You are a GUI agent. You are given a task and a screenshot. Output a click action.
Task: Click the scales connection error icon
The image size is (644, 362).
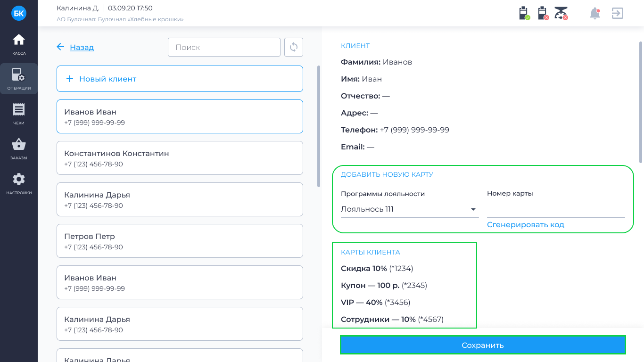click(x=561, y=13)
